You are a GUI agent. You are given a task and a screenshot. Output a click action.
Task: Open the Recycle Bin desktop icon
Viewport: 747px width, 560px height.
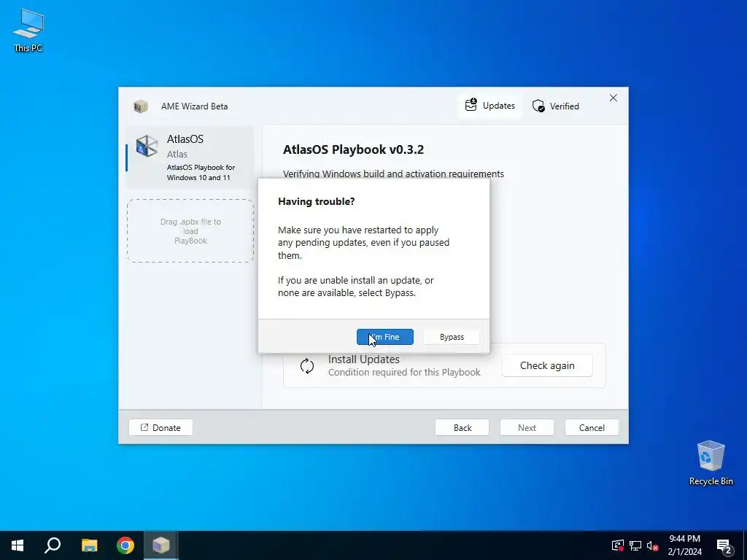point(711,463)
